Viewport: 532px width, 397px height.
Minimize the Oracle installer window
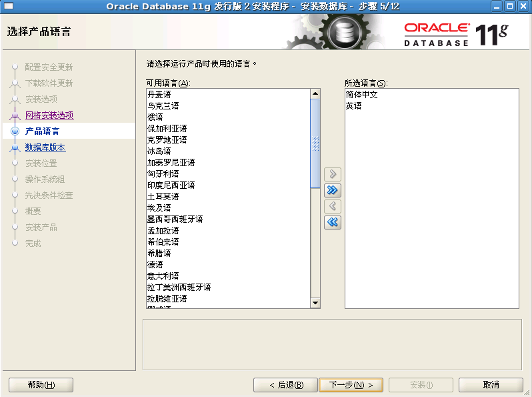(497, 6)
